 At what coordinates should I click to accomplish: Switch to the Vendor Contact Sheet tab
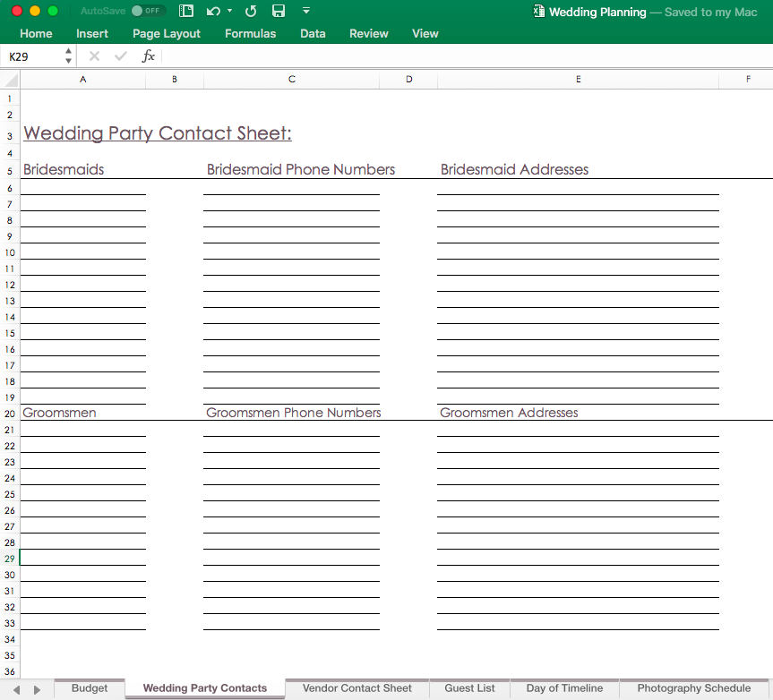pyautogui.click(x=356, y=688)
